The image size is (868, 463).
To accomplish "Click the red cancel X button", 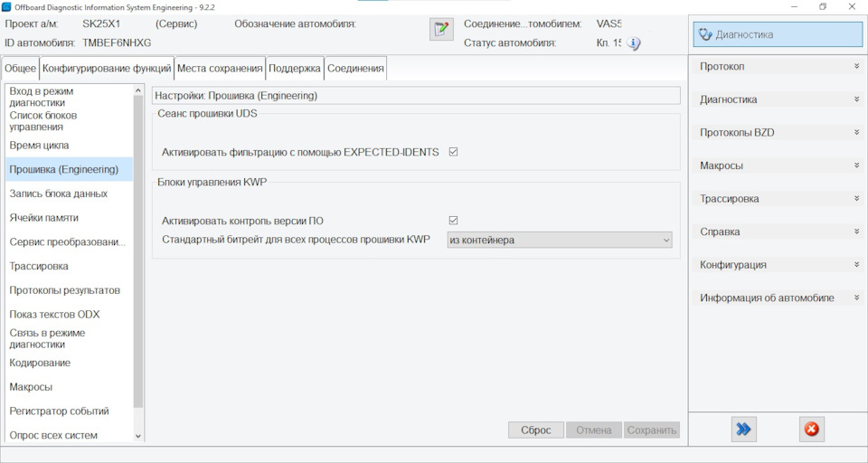I will pos(812,430).
